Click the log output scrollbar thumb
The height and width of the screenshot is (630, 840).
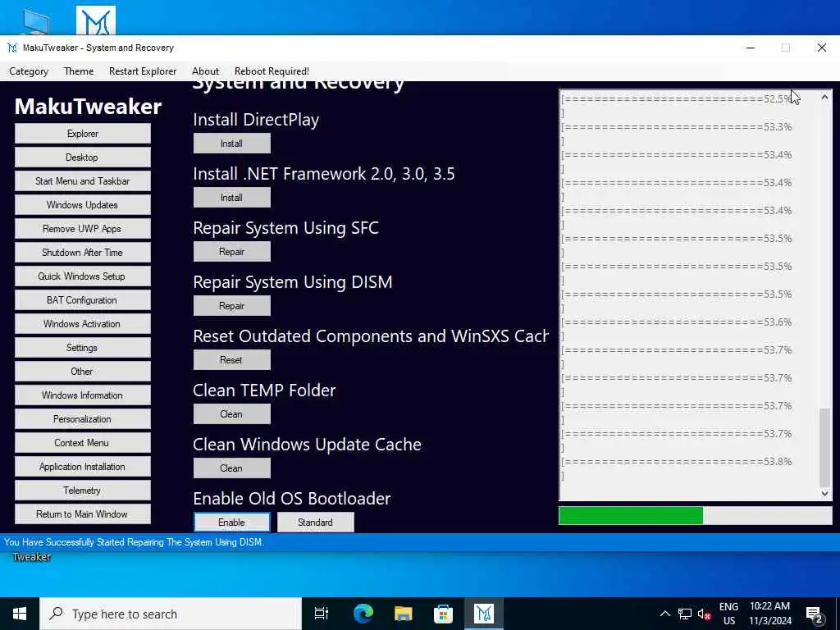pos(824,446)
